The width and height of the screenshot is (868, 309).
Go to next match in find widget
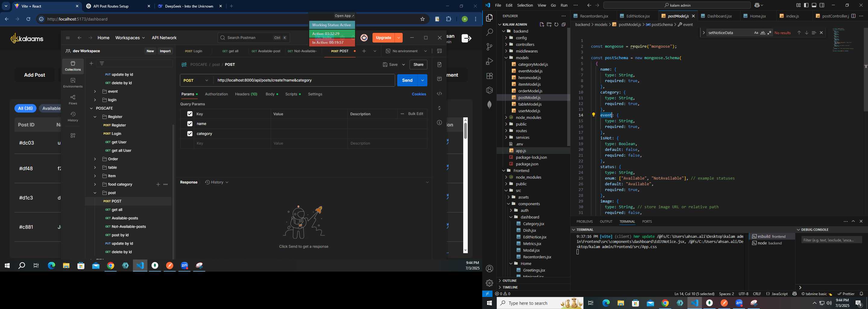tap(806, 33)
